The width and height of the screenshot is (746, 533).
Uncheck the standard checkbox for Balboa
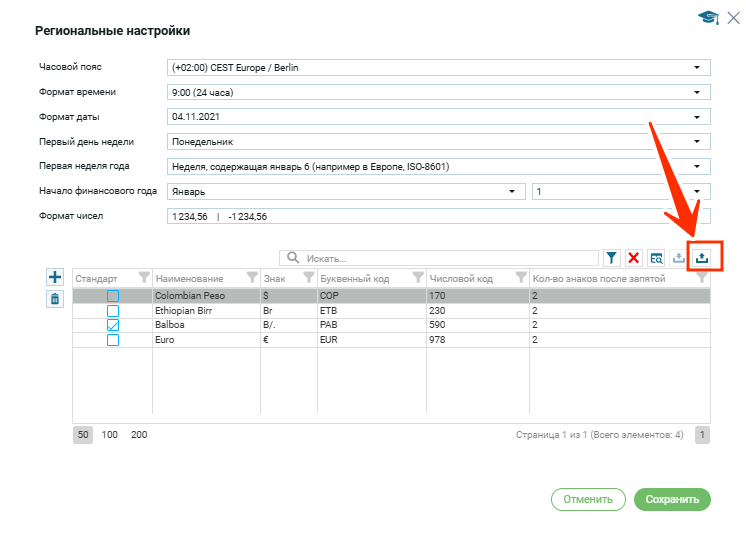[x=113, y=325]
